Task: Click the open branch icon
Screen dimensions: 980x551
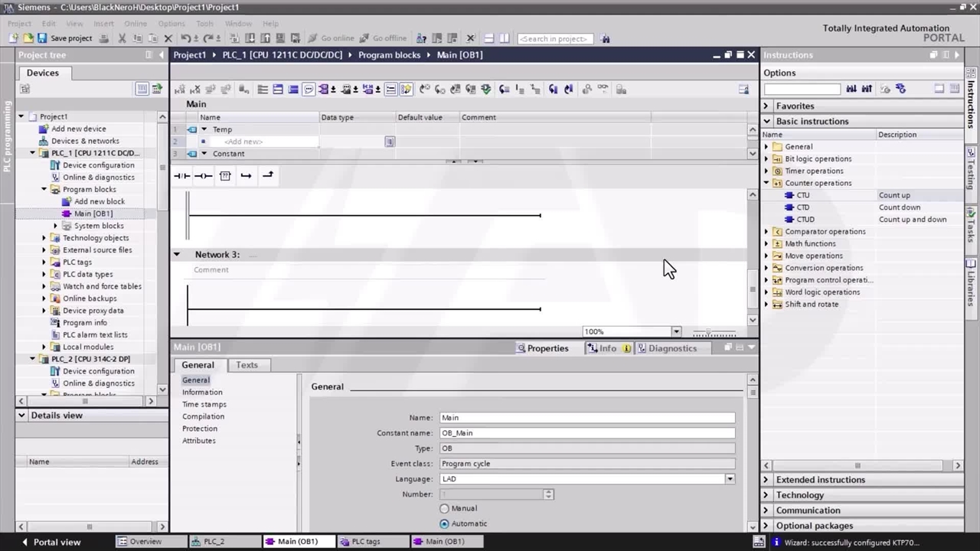Action: (x=246, y=176)
